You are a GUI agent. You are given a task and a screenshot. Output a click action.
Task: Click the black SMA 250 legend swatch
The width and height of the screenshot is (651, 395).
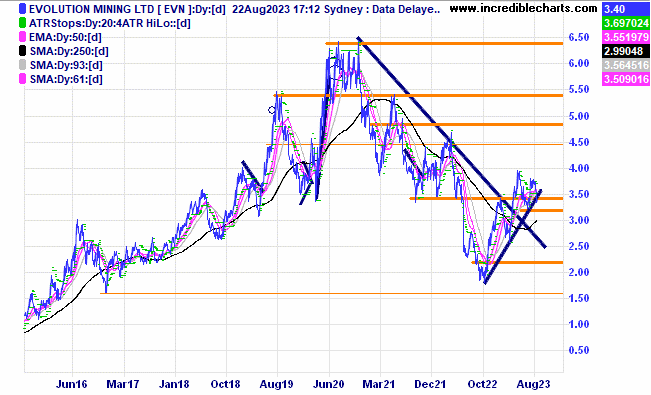coord(22,51)
